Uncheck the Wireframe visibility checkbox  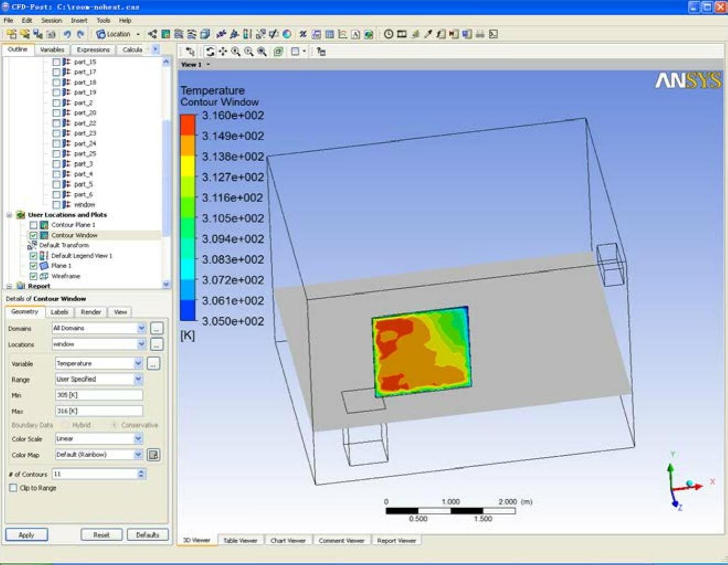[34, 276]
